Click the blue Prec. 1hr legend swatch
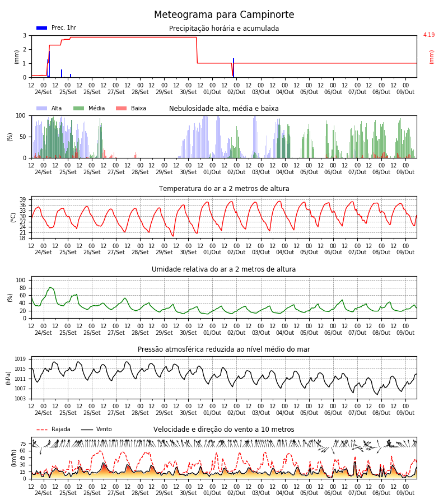This screenshot has height=504, width=448. (x=42, y=28)
